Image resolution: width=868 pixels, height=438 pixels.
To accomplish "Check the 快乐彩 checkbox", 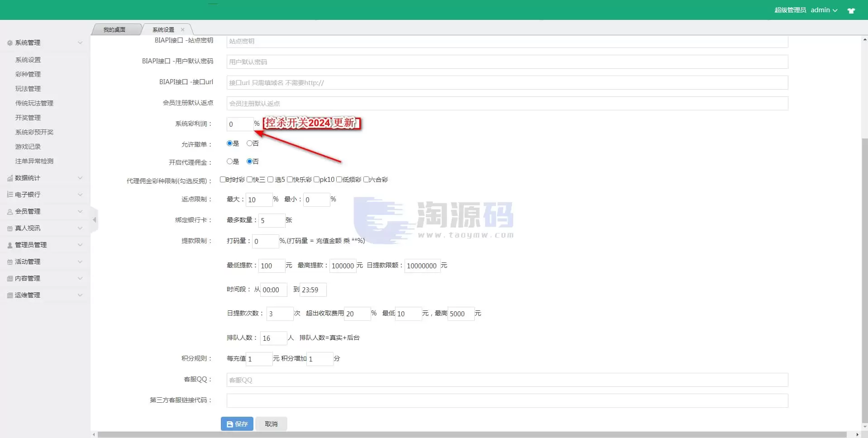I will point(290,180).
